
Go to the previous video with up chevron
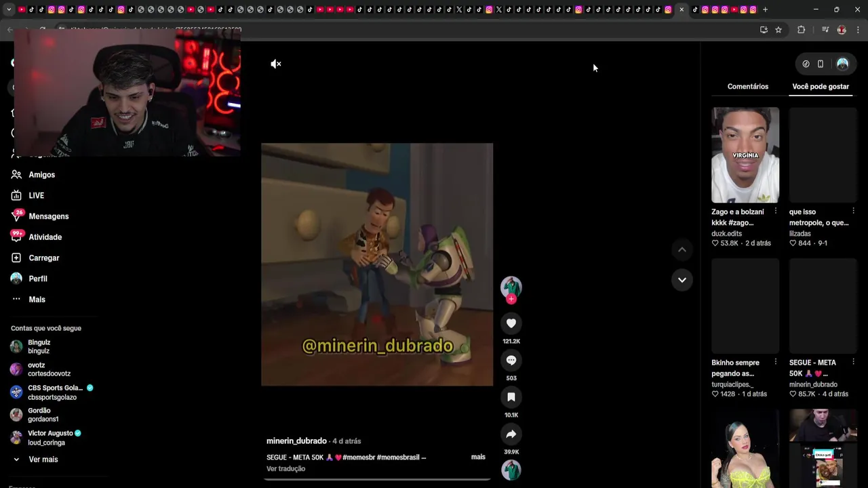pyautogui.click(x=682, y=249)
